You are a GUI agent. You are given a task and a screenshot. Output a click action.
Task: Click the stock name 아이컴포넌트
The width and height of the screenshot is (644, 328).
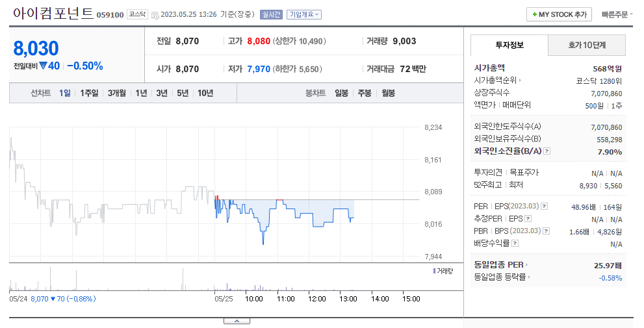(x=53, y=14)
